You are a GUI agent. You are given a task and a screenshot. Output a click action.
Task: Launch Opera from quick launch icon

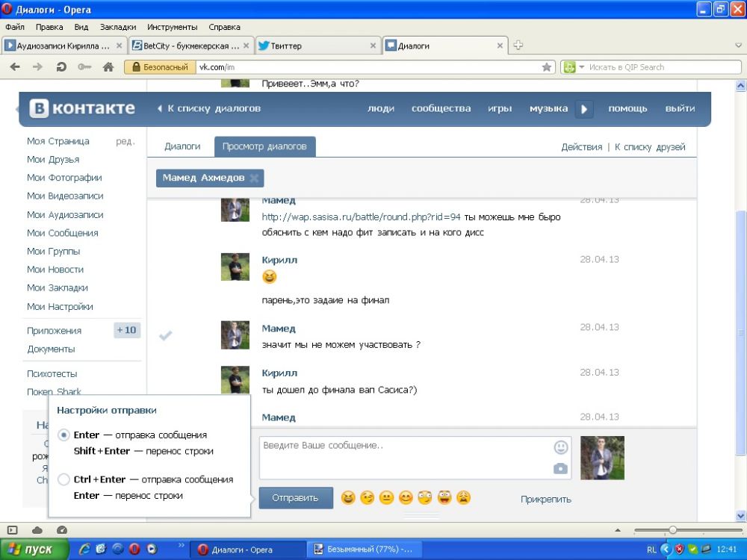click(134, 549)
